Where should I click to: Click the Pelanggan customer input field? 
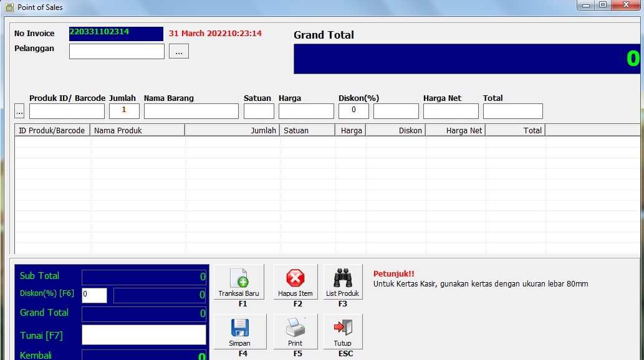coord(117,51)
